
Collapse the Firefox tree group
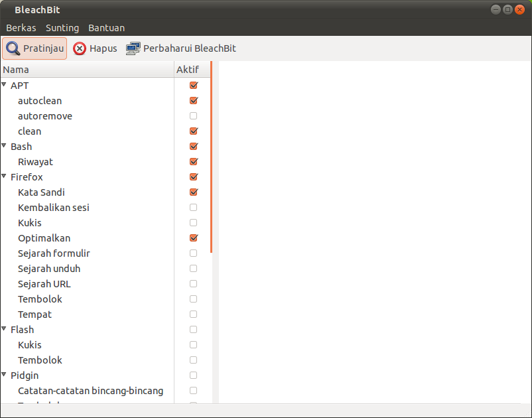[x=4, y=176]
